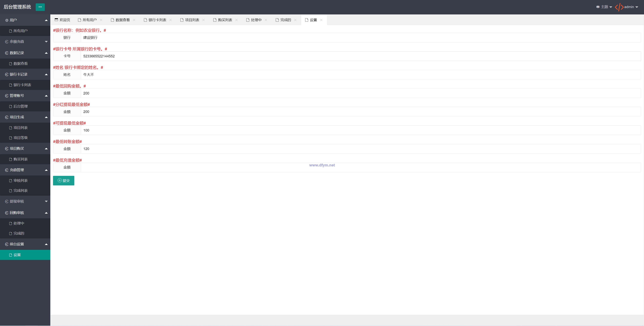Click the 回购审核 menu icon
The image size is (644, 326).
point(7,213)
